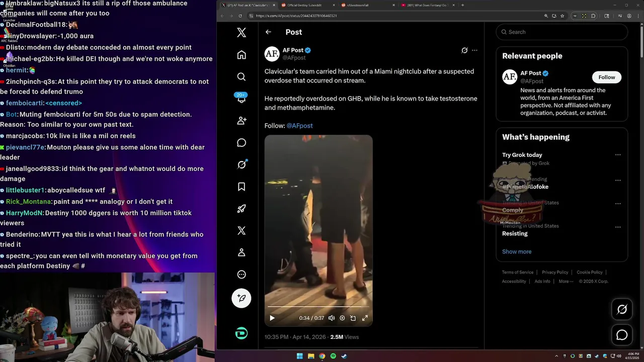The width and height of the screenshot is (644, 362).
Task: Open the floating Grok button at bottom right
Action: [x=622, y=309]
